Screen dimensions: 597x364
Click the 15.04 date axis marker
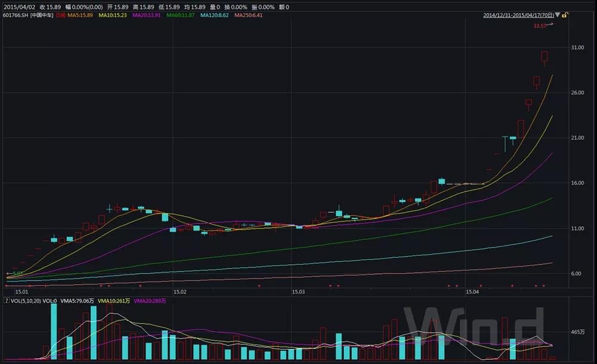pos(472,292)
